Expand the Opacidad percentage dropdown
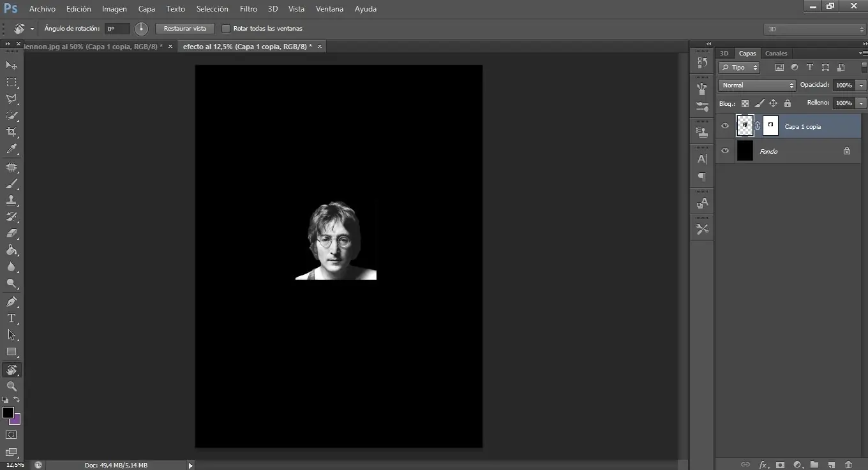Viewport: 868px width, 470px height. pyautogui.click(x=862, y=85)
